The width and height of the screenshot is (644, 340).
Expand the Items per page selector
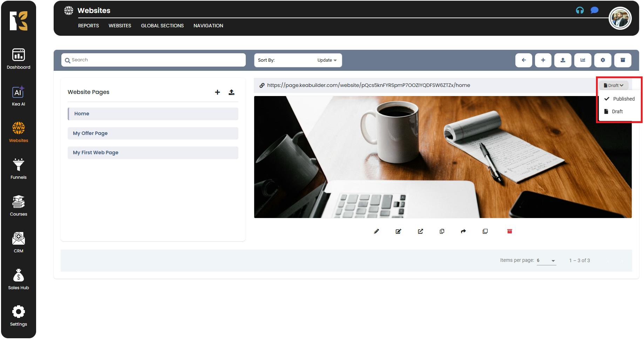point(546,260)
